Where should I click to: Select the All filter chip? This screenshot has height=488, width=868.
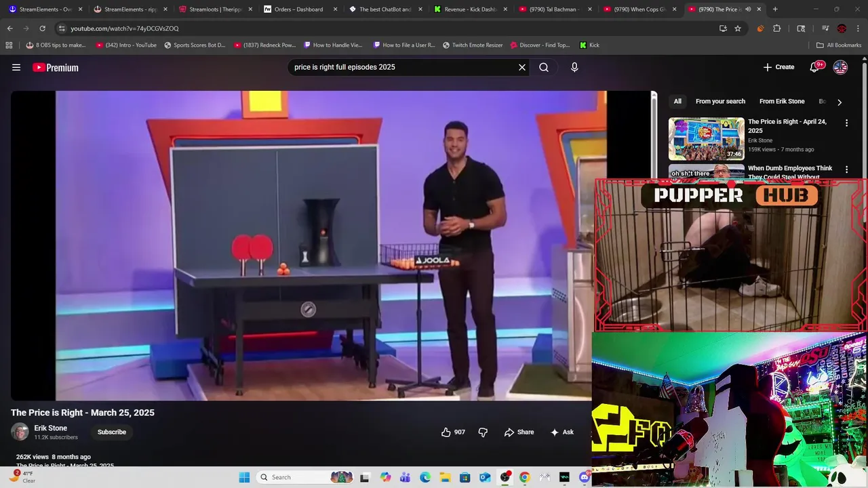coord(677,102)
